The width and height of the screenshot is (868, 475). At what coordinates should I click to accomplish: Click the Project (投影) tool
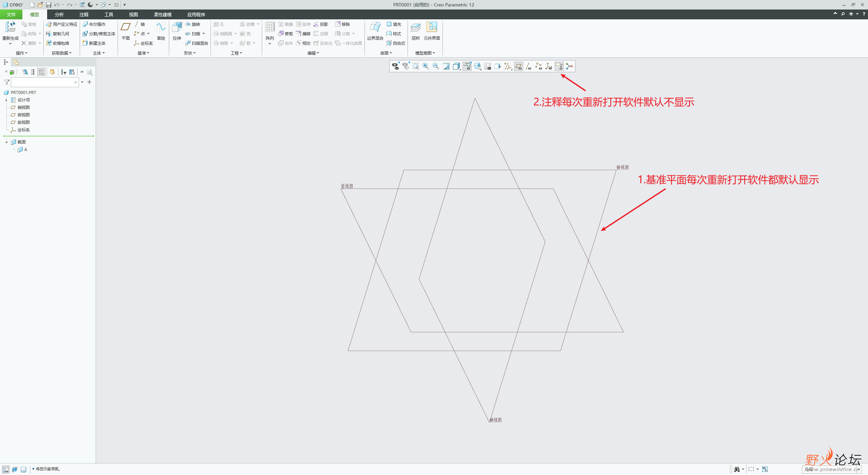pos(321,24)
